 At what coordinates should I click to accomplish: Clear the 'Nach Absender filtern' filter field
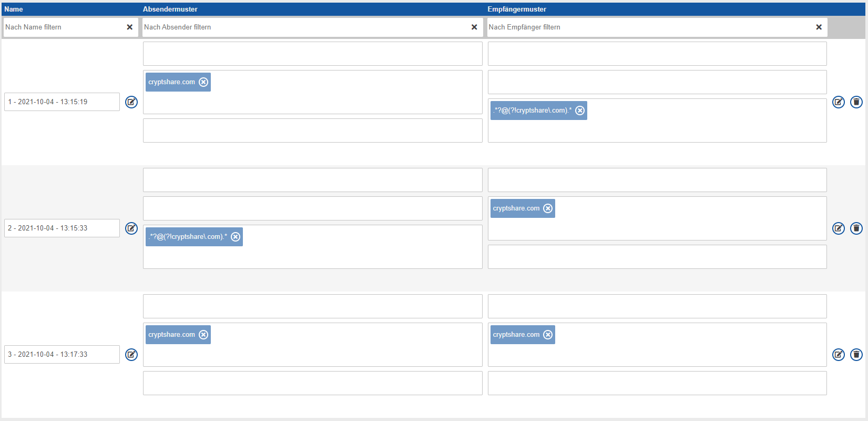[x=474, y=27]
